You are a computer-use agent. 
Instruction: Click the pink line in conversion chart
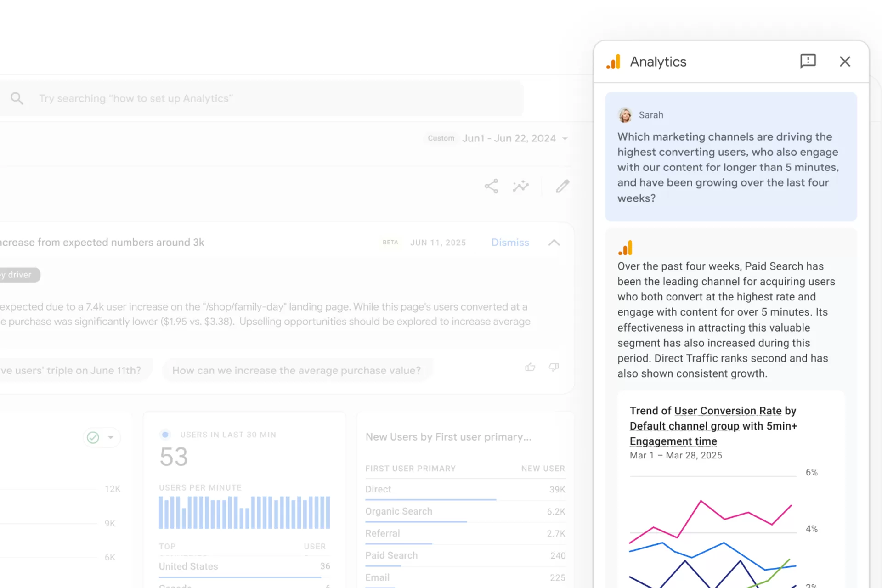pyautogui.click(x=701, y=502)
